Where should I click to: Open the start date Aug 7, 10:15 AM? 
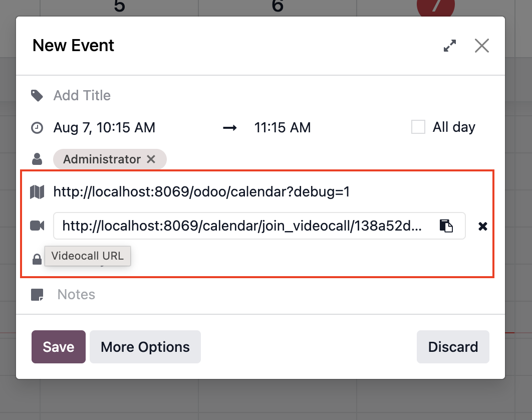[104, 128]
